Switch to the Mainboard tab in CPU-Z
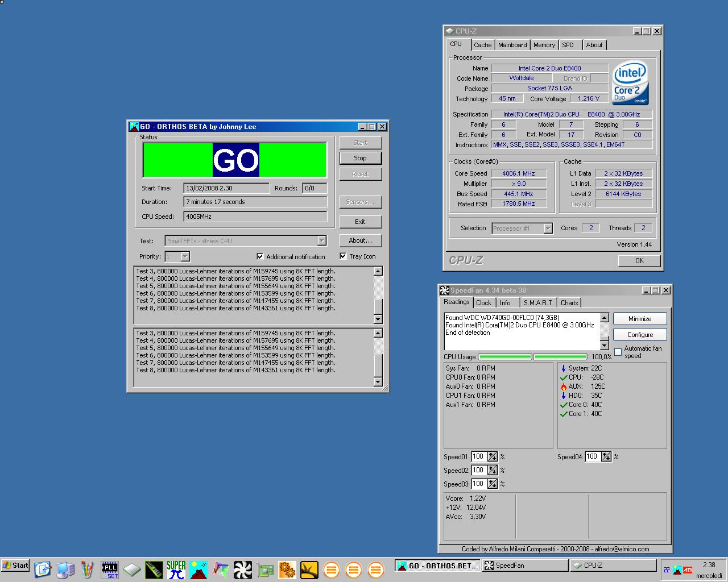This screenshot has height=582, width=728. click(x=512, y=45)
